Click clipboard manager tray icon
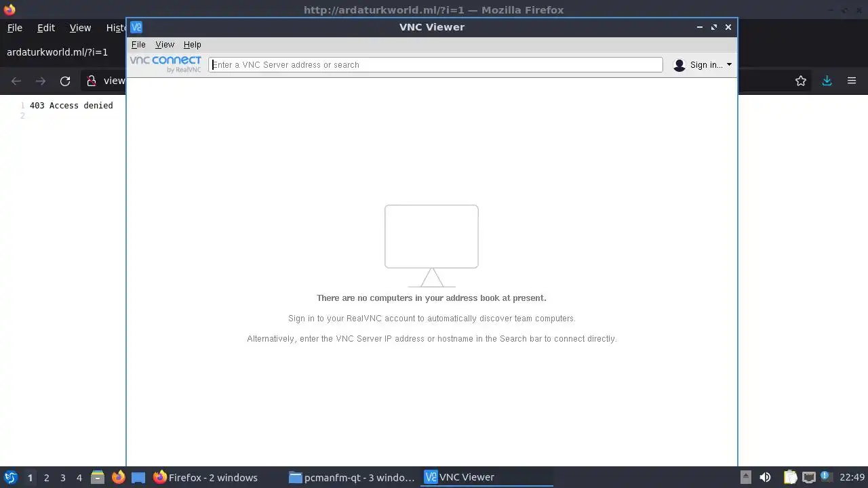 (x=790, y=477)
